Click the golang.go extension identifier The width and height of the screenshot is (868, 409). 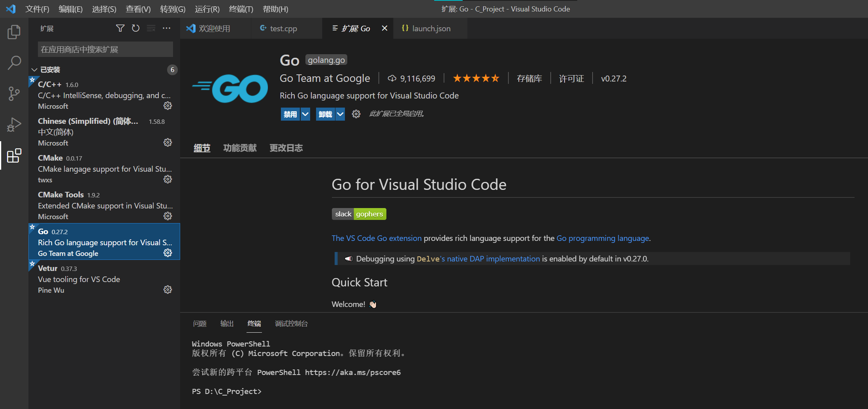(326, 60)
